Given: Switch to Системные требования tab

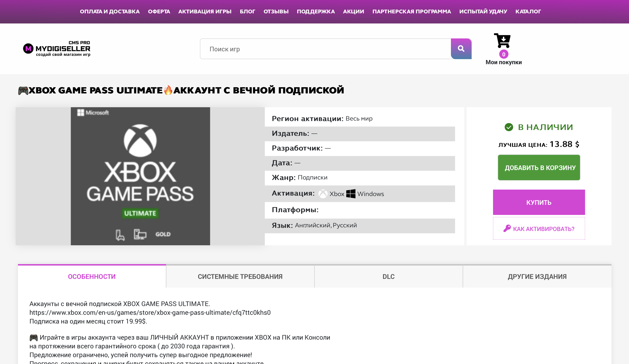Looking at the screenshot, I should point(240,276).
